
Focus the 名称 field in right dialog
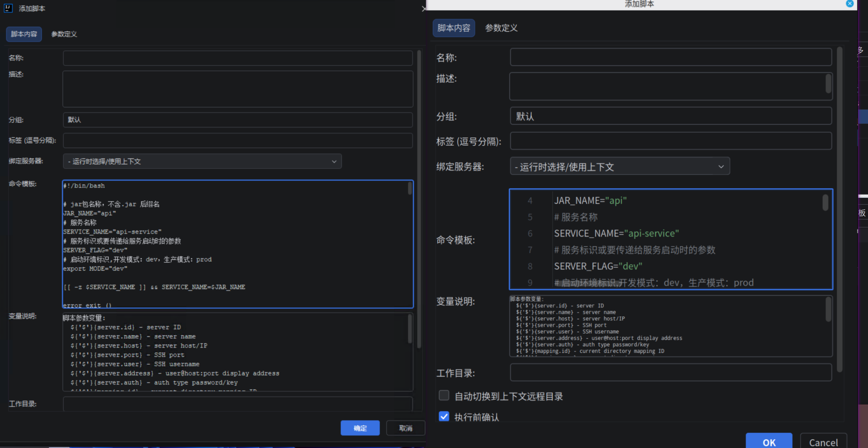coord(671,57)
